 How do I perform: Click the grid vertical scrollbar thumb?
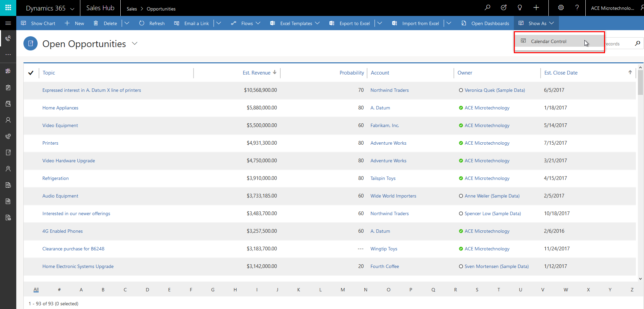click(640, 83)
